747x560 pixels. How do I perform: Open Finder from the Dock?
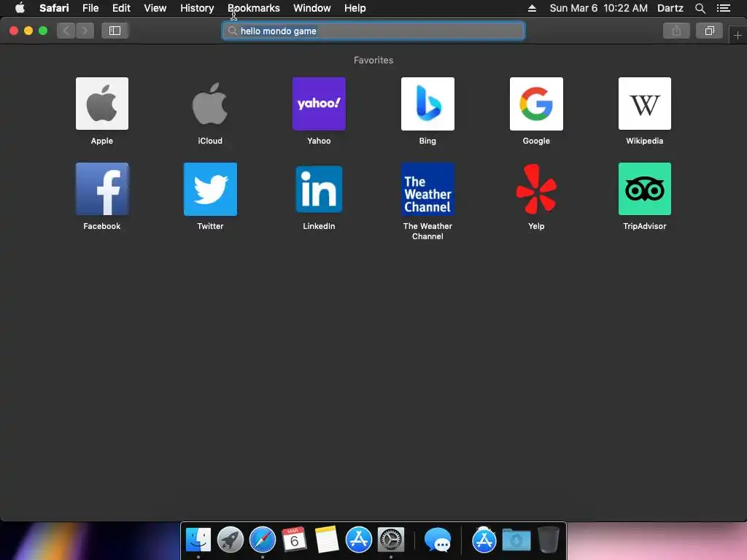pyautogui.click(x=198, y=540)
